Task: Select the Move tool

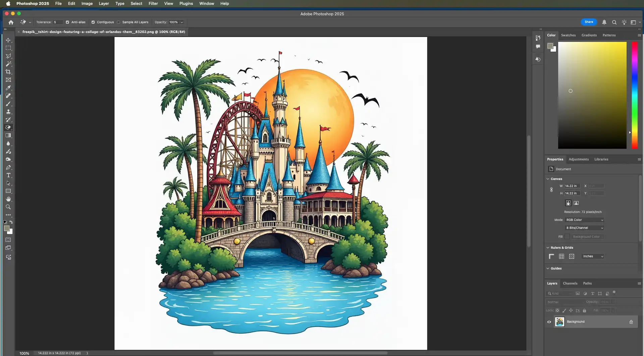Action: click(8, 40)
